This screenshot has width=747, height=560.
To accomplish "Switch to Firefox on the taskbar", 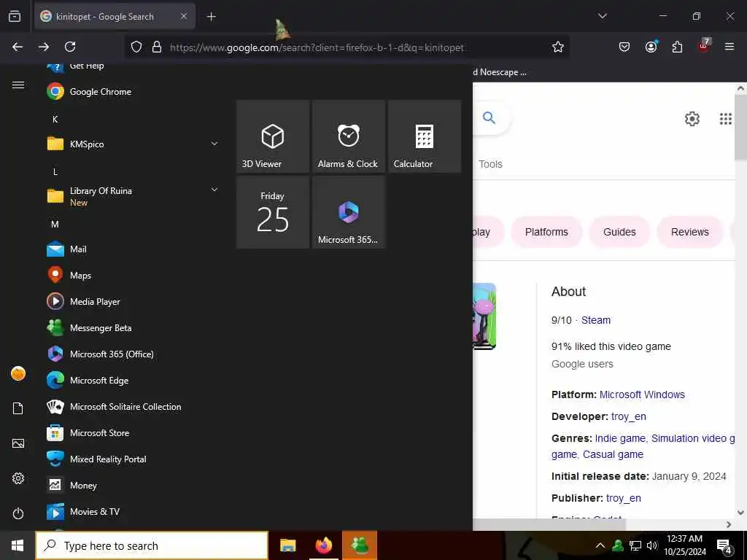I will pos(323,545).
